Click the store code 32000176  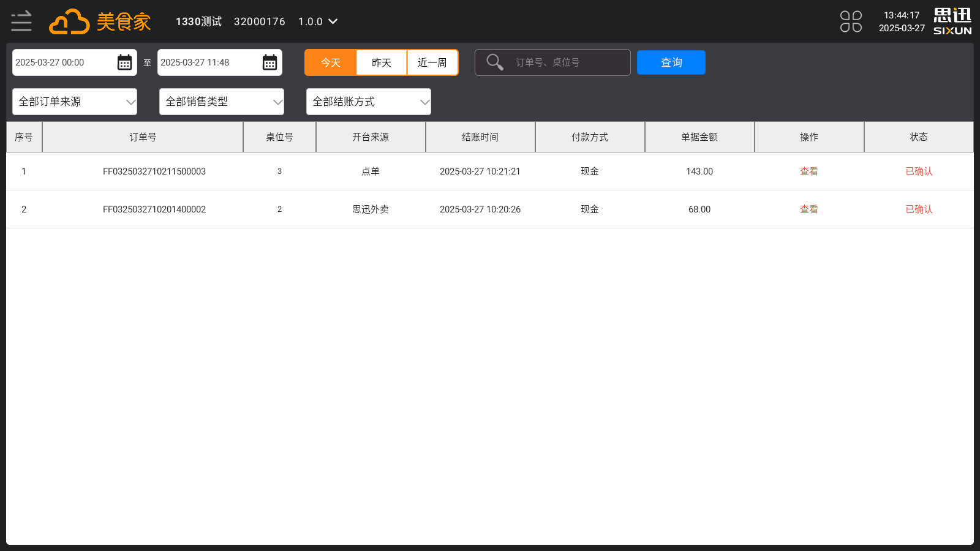tap(260, 21)
